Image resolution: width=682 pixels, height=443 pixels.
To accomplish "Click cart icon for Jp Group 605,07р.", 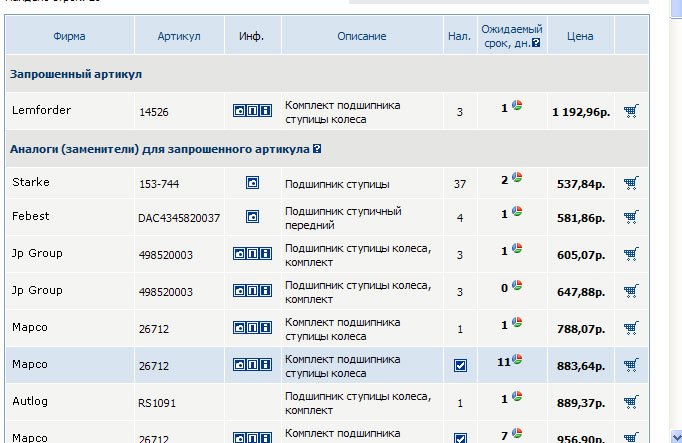I will pyautogui.click(x=631, y=254).
